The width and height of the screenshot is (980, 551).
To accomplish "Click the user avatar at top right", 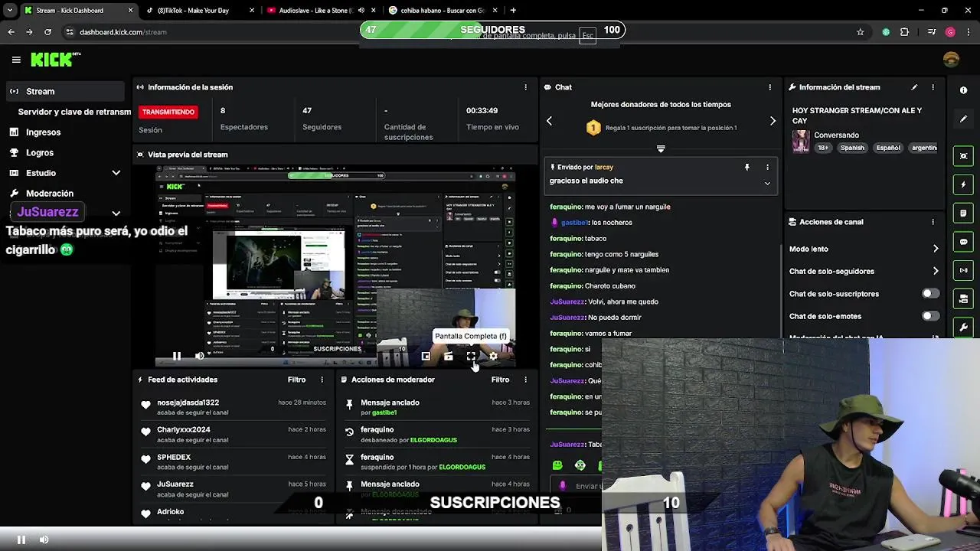I will click(951, 60).
